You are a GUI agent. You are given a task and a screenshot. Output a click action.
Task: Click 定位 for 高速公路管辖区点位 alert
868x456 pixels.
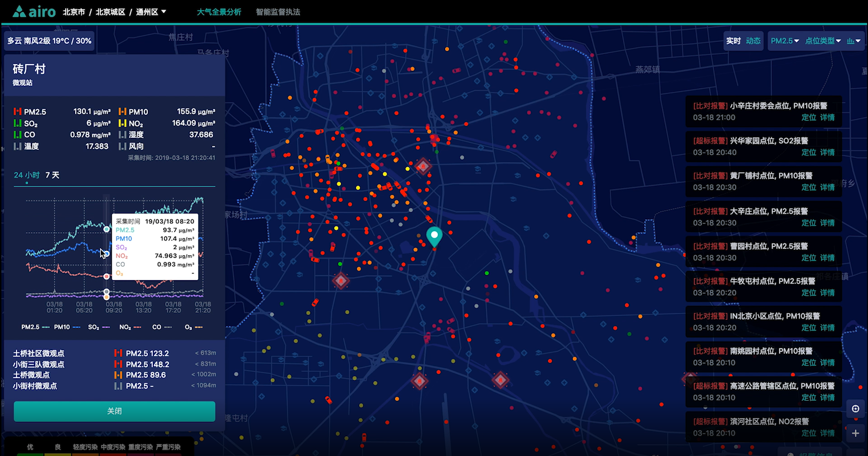click(x=809, y=398)
